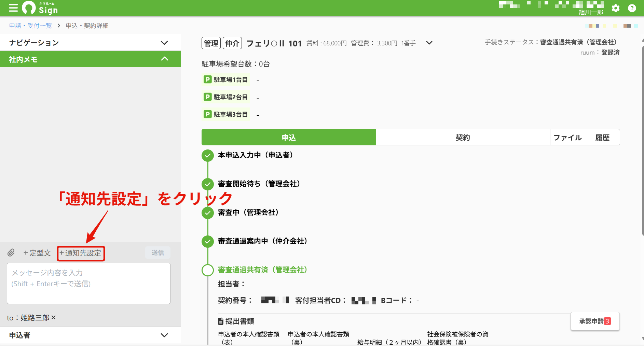Click the 申請・受付一覧 breadcrumb link
Image resolution: width=644 pixels, height=346 pixels.
tap(31, 26)
